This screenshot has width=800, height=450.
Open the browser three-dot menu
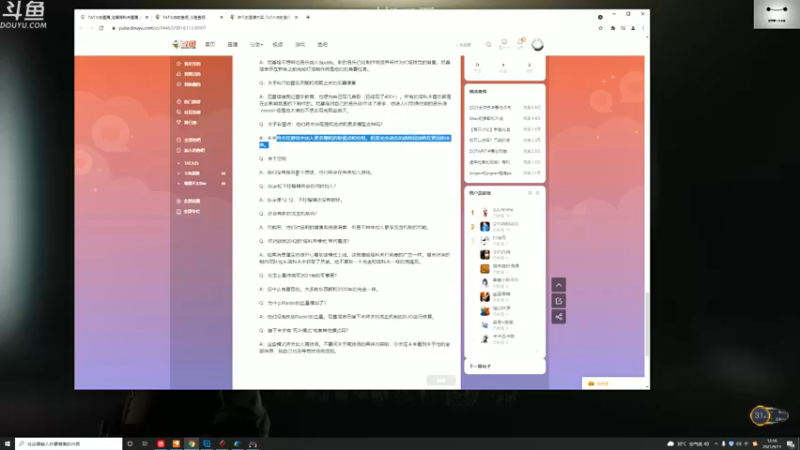(x=643, y=28)
